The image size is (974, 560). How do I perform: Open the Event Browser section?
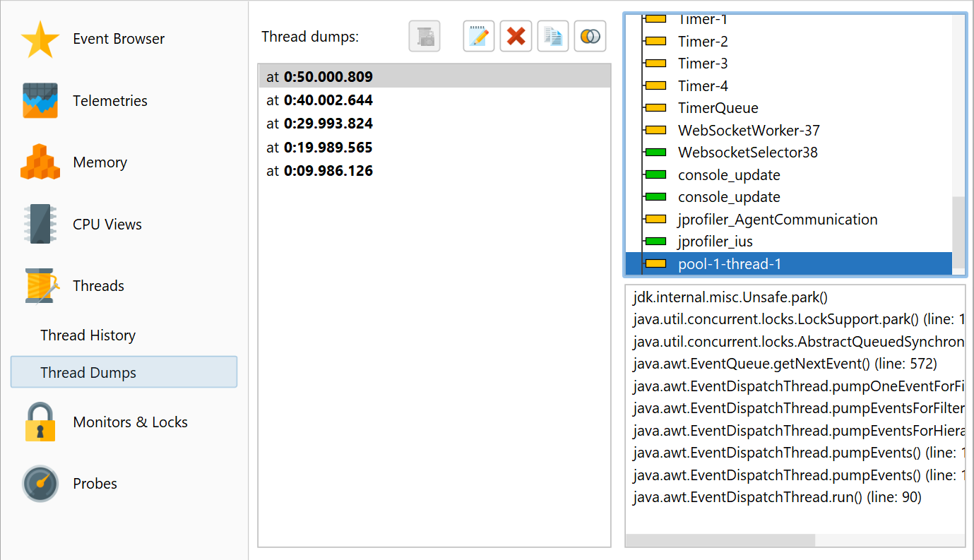pos(119,39)
